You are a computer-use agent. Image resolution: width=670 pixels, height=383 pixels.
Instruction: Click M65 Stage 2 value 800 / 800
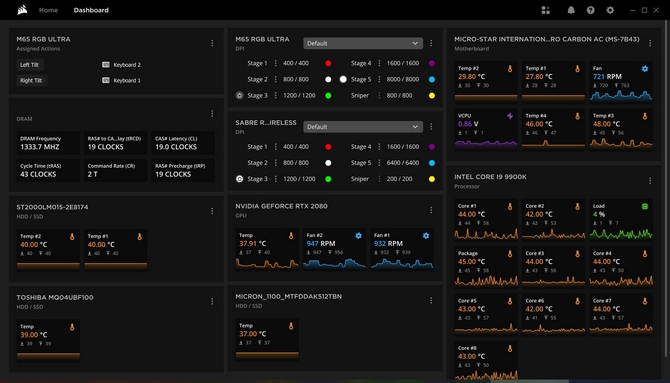pyautogui.click(x=296, y=79)
